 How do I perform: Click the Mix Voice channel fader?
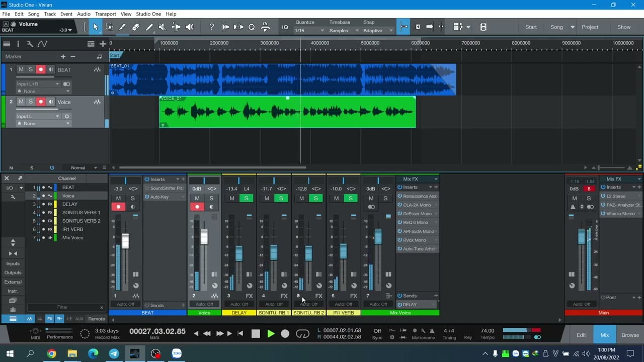[378, 237]
